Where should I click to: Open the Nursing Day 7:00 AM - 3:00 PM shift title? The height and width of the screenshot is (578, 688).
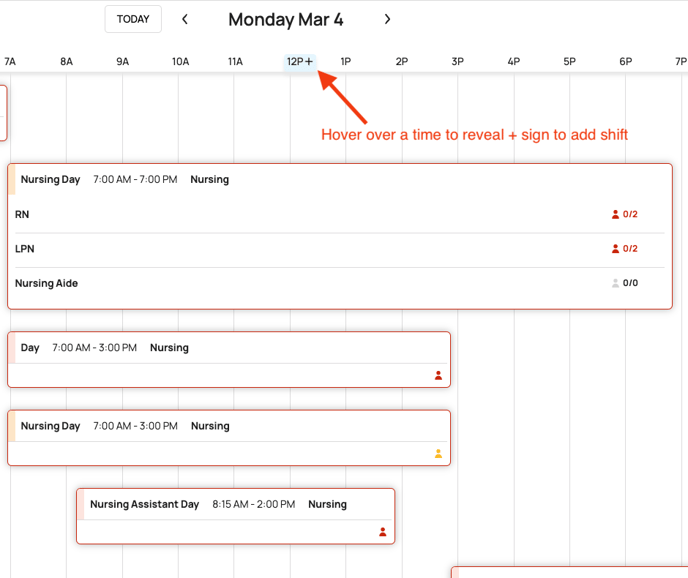tap(50, 426)
